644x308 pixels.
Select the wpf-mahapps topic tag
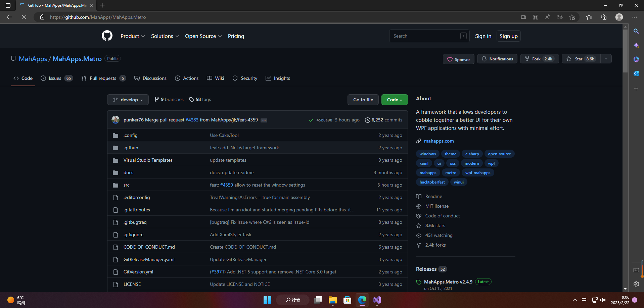[478, 173]
